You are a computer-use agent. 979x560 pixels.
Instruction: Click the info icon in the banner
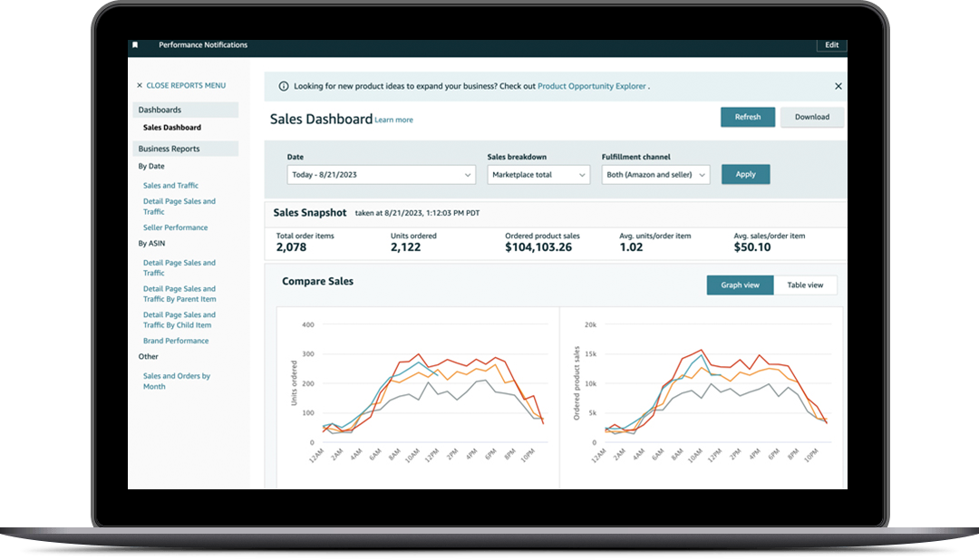pos(284,86)
